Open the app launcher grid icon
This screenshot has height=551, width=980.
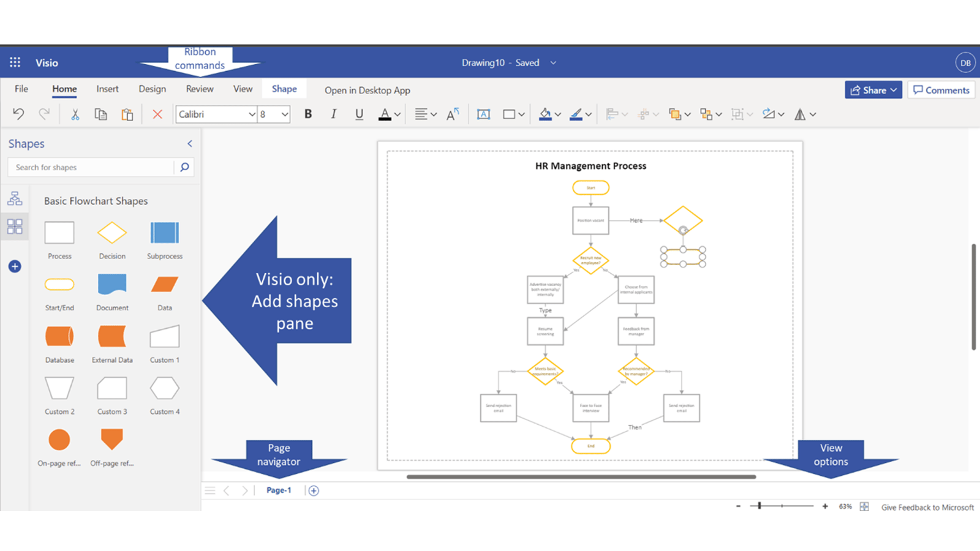click(x=15, y=62)
